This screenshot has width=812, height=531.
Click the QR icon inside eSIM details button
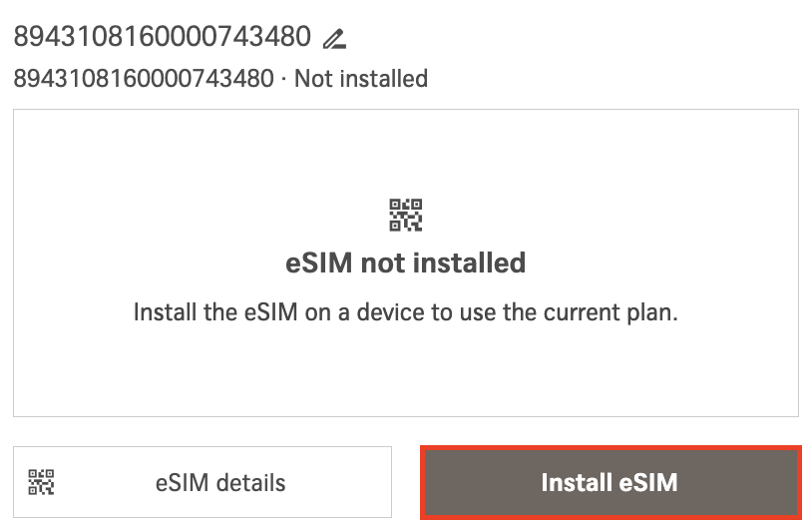click(41, 483)
